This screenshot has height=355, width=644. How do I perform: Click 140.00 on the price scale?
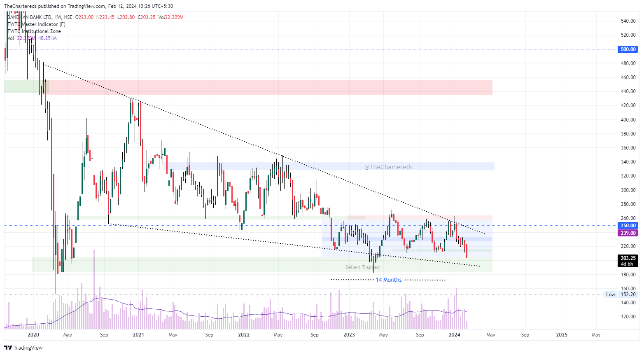(x=628, y=303)
